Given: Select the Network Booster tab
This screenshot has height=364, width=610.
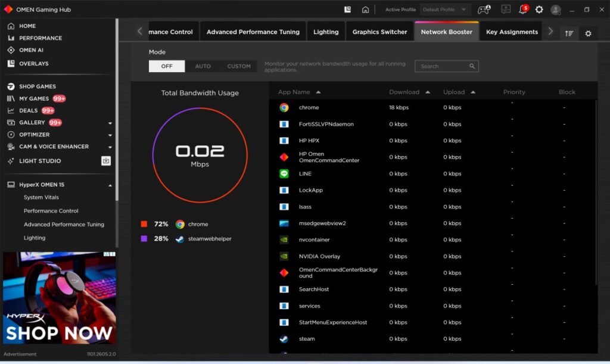Looking at the screenshot, I should point(447,32).
